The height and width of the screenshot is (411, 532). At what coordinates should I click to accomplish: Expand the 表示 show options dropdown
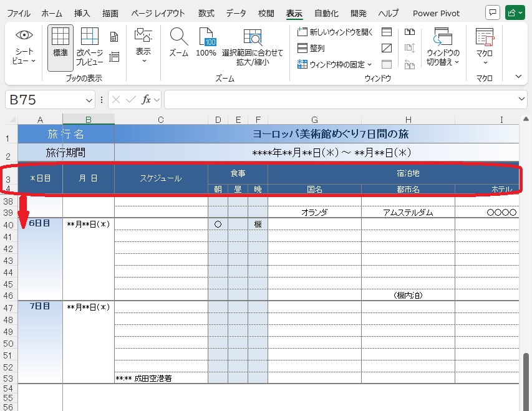pos(143,47)
